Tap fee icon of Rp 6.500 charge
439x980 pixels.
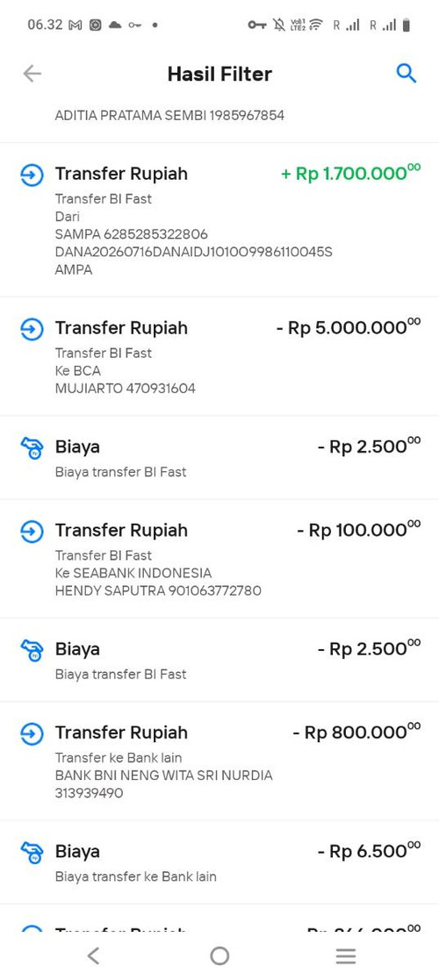(32, 853)
